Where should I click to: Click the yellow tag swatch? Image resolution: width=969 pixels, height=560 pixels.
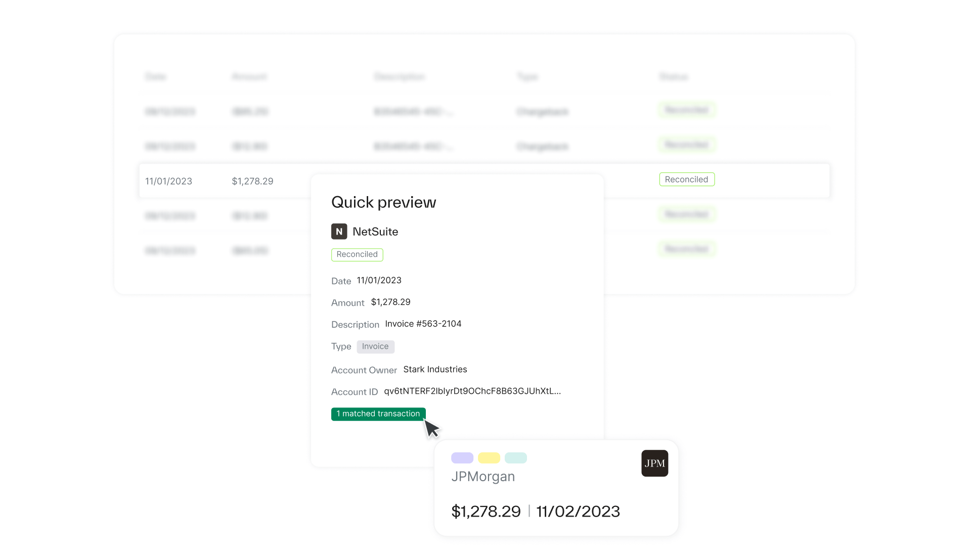coord(489,458)
